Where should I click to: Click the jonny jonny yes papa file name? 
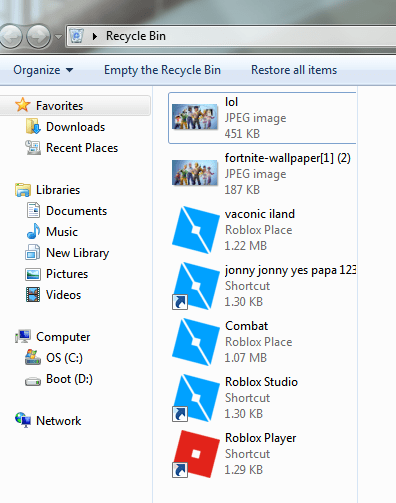click(x=290, y=270)
